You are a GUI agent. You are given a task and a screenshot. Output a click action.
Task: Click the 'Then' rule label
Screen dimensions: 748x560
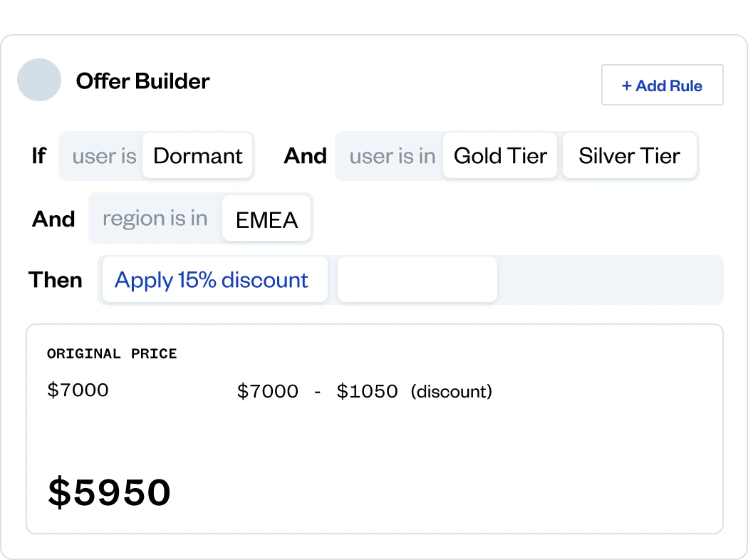55,280
